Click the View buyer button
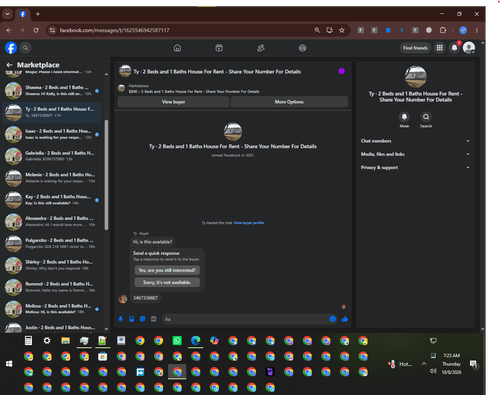The width and height of the screenshot is (500, 395). [173, 102]
